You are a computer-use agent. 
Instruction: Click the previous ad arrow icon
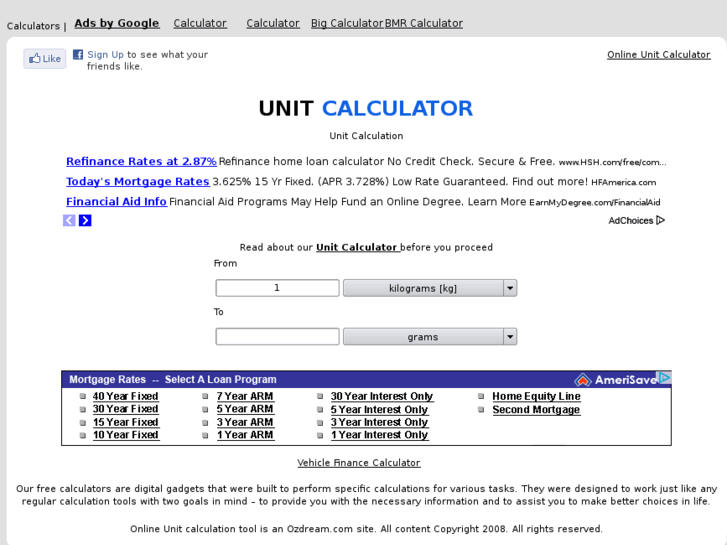[69, 220]
